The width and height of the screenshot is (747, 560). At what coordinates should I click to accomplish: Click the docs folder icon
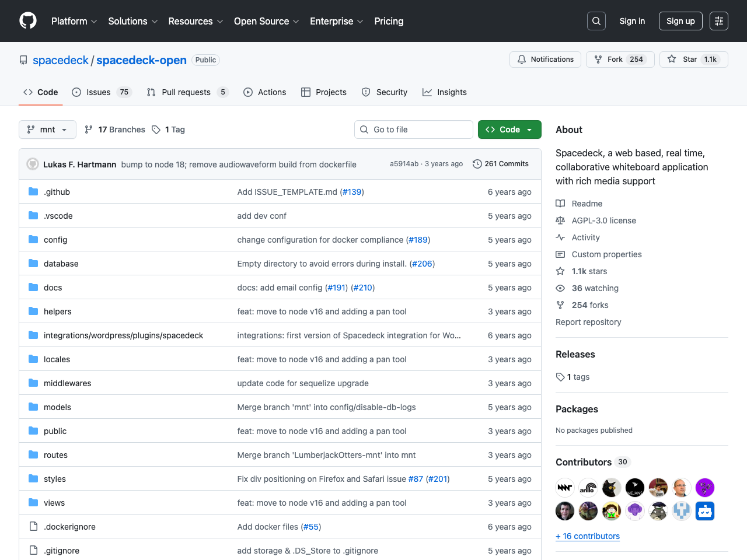33,287
